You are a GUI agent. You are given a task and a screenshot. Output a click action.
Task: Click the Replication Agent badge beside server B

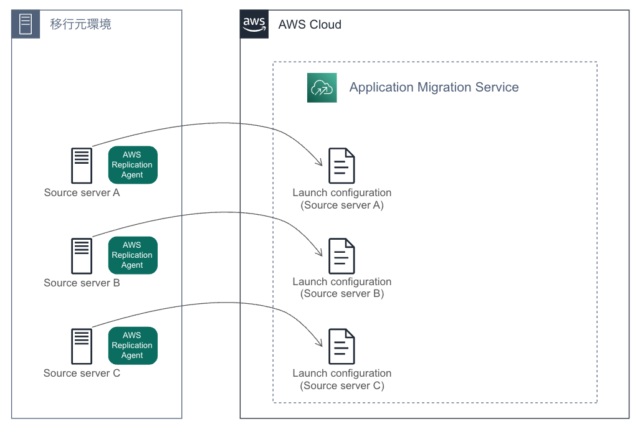pyautogui.click(x=133, y=255)
